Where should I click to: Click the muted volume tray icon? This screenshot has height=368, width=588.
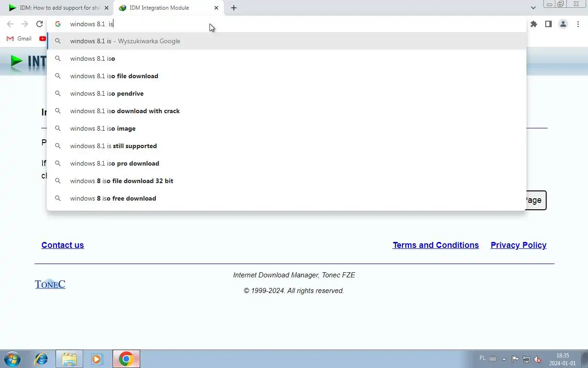(537, 359)
